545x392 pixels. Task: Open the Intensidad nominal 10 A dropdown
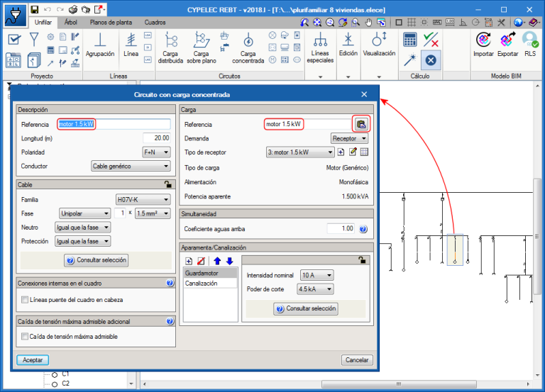tap(316, 275)
